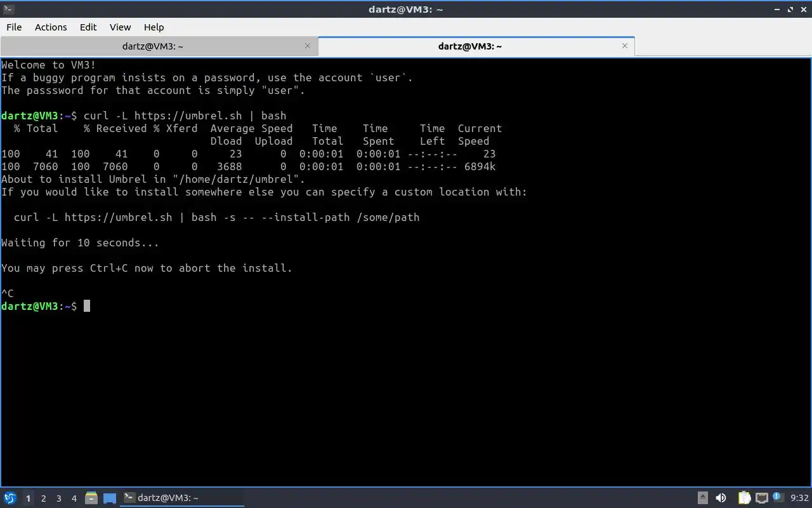Click the '^C' interrupt line
The image size is (812, 508).
pos(8,293)
